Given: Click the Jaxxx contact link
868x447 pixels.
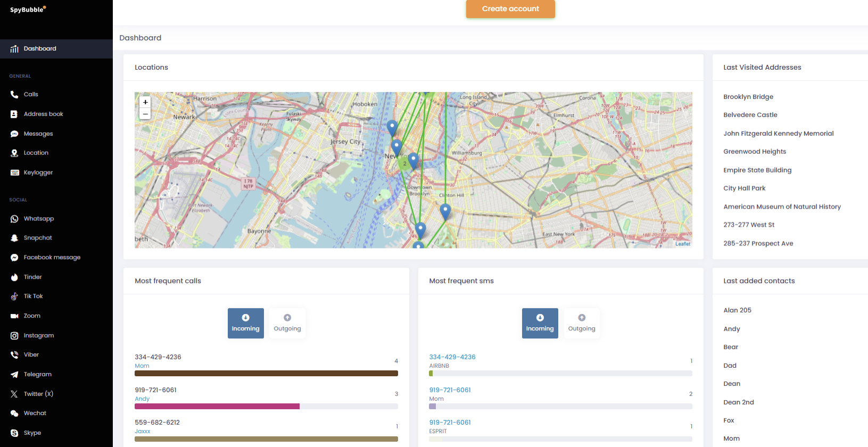Looking at the screenshot, I should 143,432.
